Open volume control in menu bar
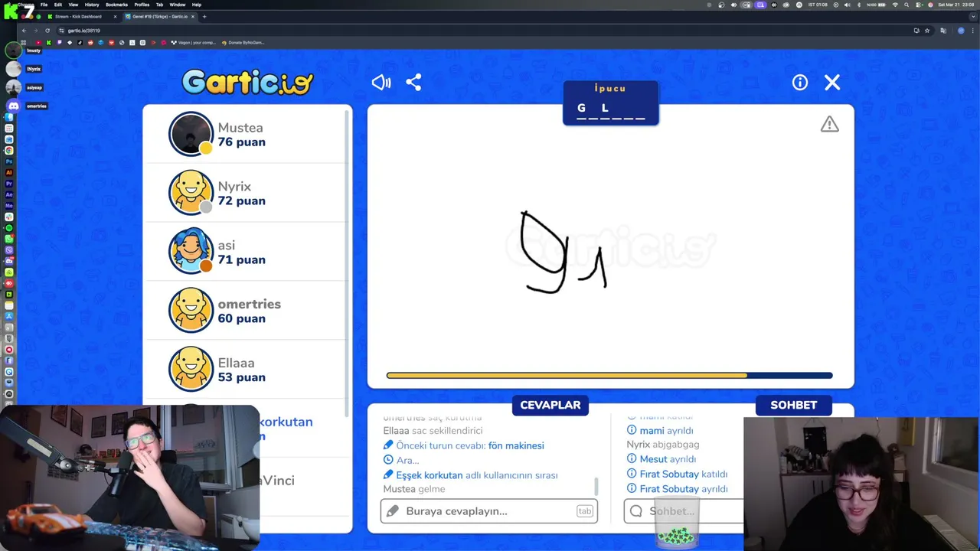 (847, 5)
